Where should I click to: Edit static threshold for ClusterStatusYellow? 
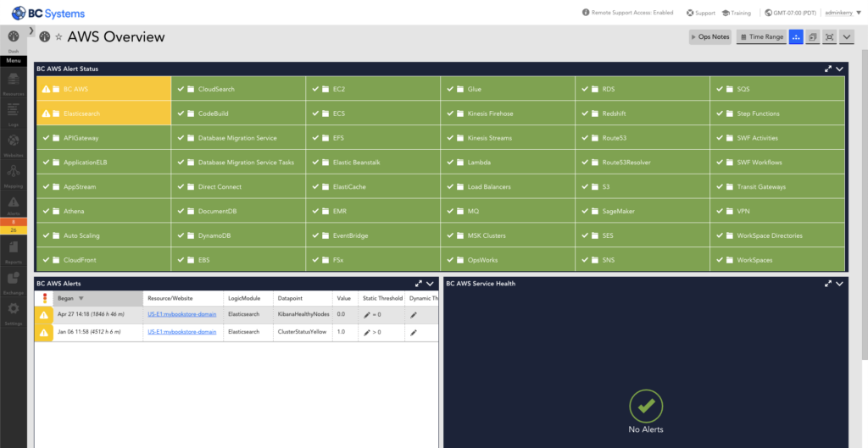click(366, 333)
